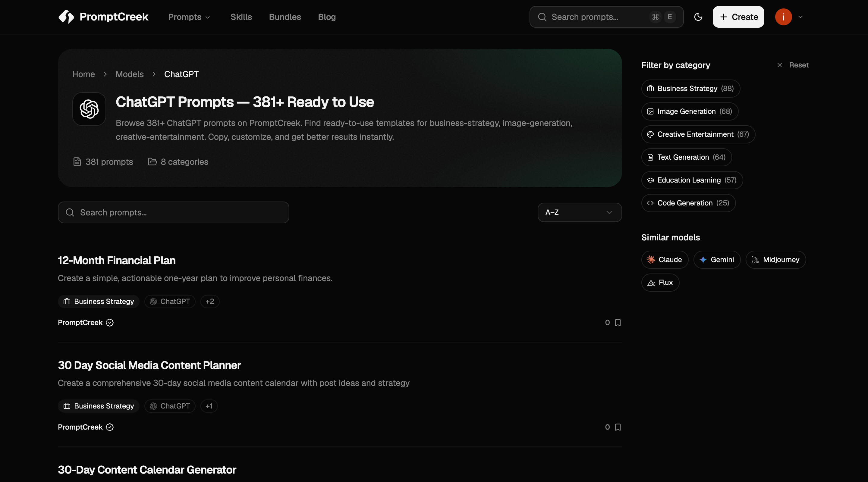
Task: Click the 381 prompts document icon
Action: click(77, 162)
